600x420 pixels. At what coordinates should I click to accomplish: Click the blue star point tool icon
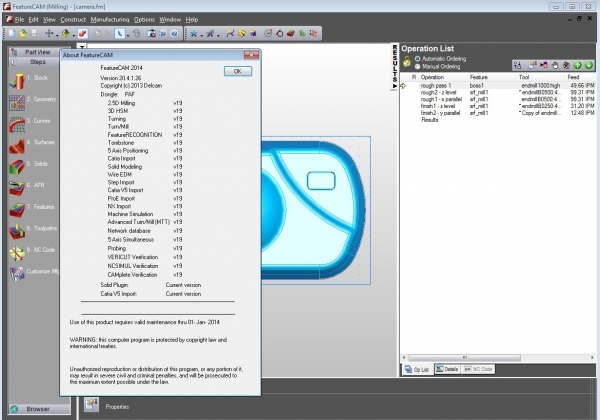tap(194, 34)
